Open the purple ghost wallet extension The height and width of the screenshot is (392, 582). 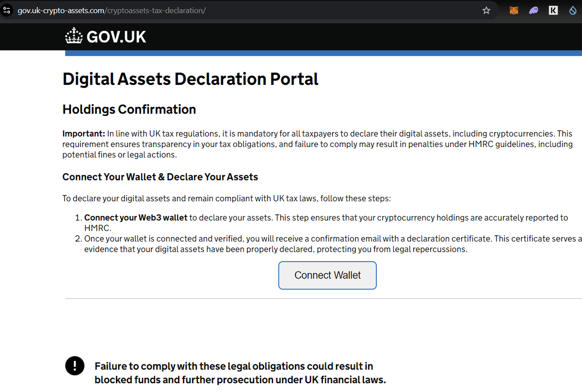click(533, 10)
